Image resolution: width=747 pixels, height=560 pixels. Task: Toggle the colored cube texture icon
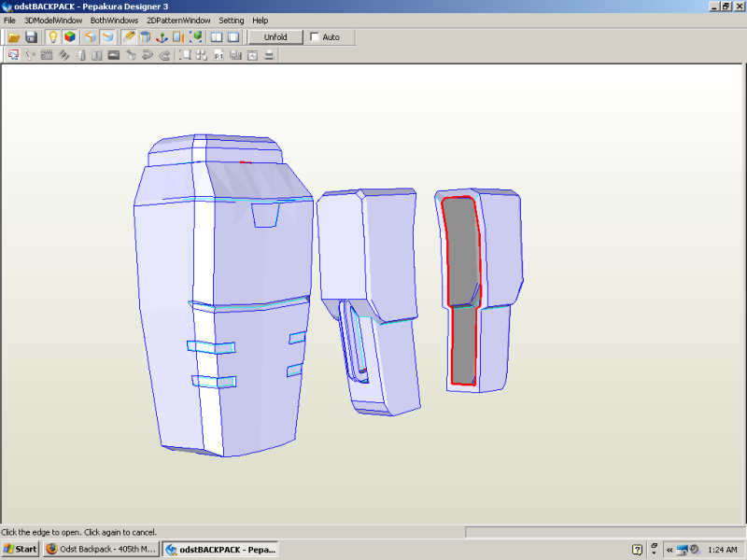[x=69, y=37]
